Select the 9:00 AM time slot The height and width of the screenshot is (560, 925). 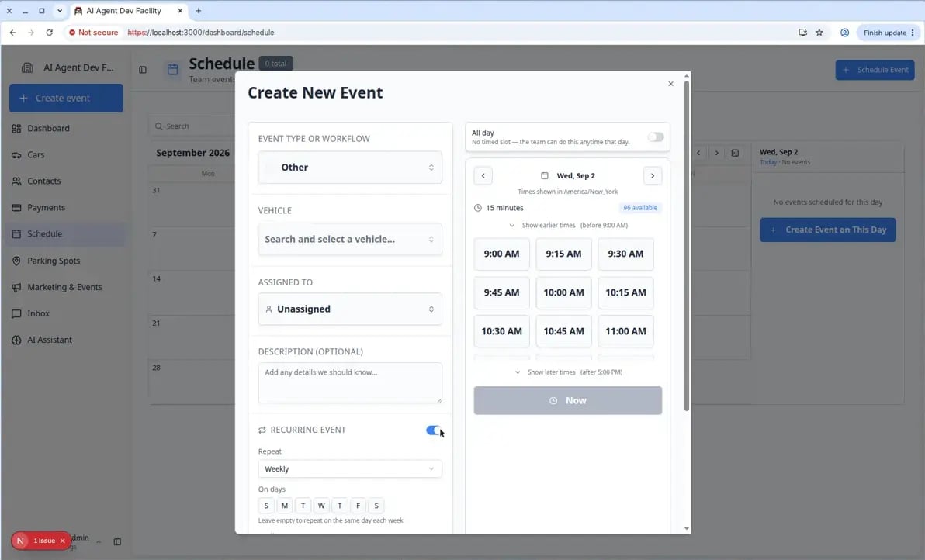(501, 254)
